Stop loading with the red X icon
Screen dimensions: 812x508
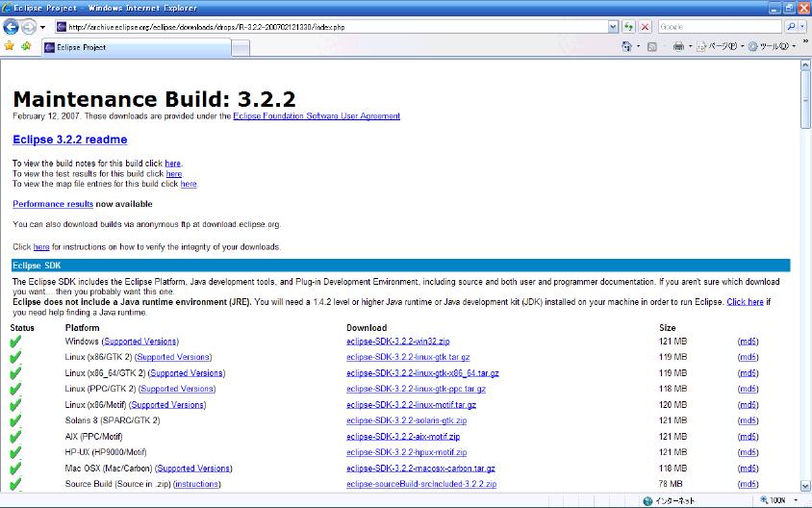tap(645, 27)
